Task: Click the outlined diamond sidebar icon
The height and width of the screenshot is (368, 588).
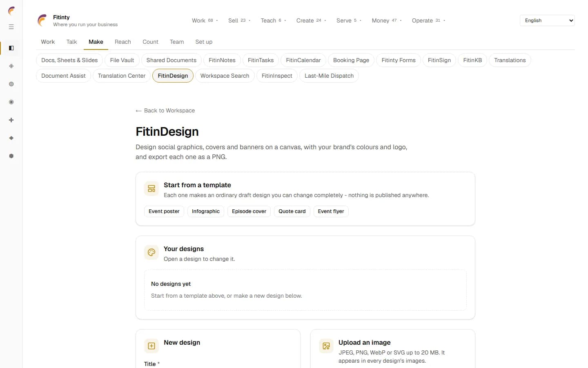Action: (11, 66)
